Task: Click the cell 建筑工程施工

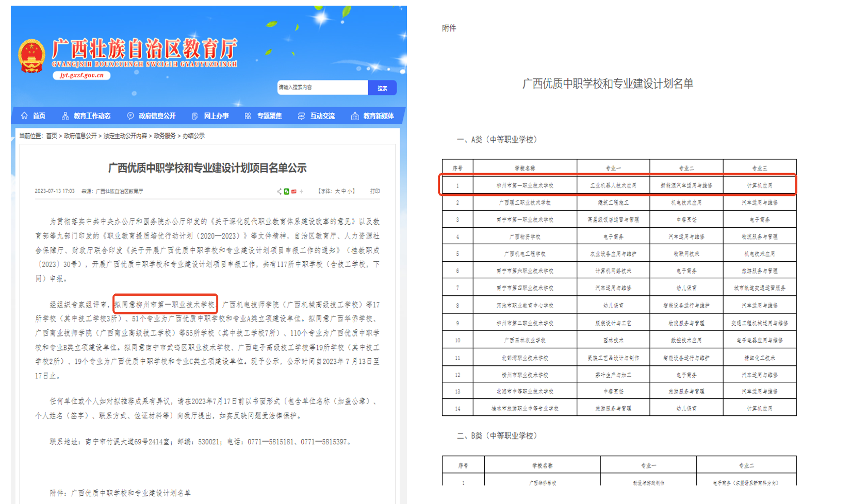Action: (613, 203)
